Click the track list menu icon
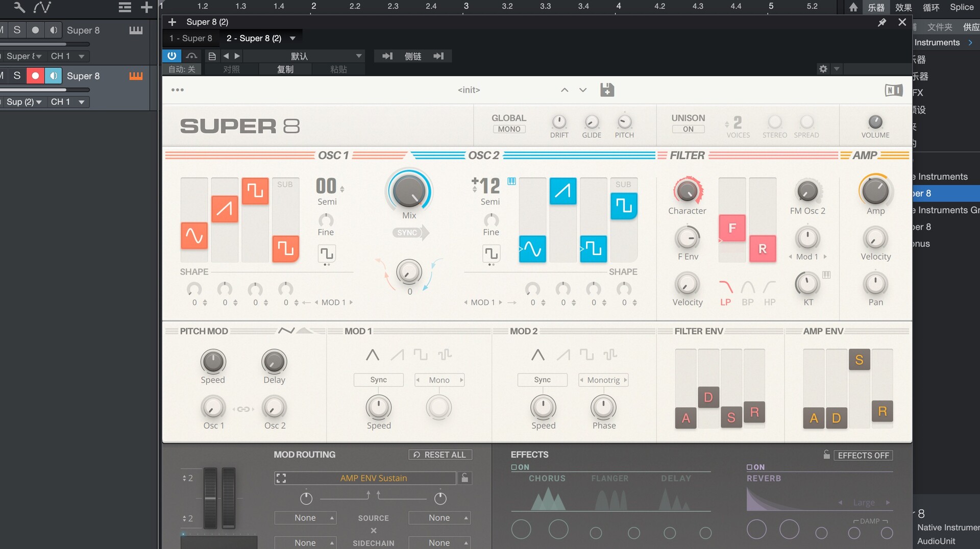The width and height of the screenshot is (980, 549). tap(125, 7)
